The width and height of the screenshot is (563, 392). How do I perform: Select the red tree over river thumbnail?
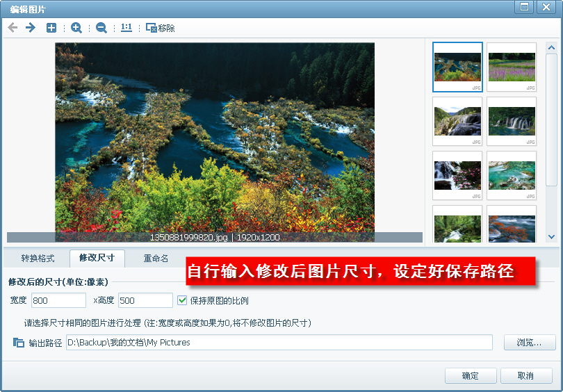coord(512,225)
